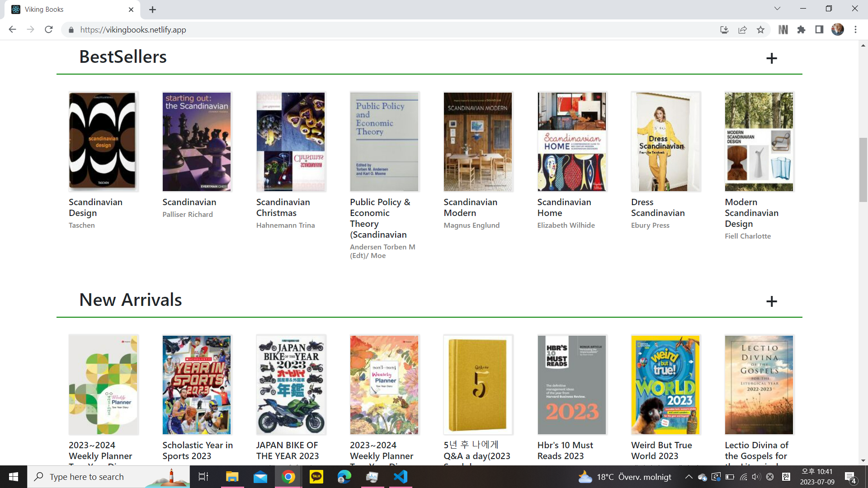
Task: Expand the New Arrivals section plus icon
Action: 772,301
